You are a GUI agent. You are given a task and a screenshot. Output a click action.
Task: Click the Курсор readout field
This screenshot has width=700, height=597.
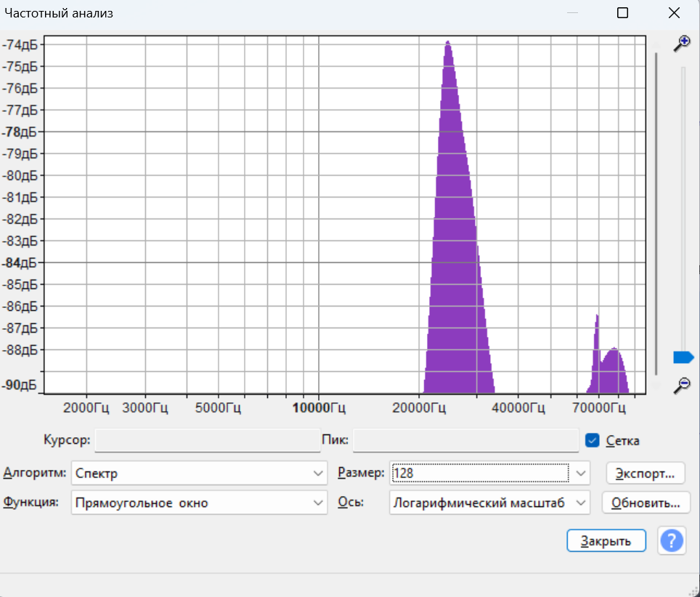(x=207, y=440)
